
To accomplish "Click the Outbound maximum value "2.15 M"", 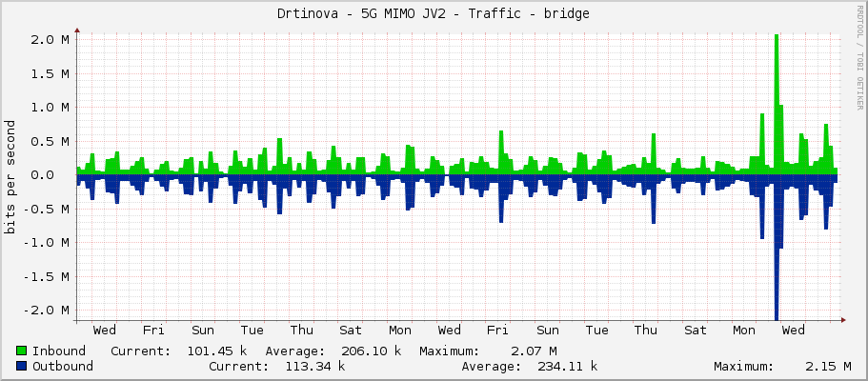I will (x=828, y=366).
